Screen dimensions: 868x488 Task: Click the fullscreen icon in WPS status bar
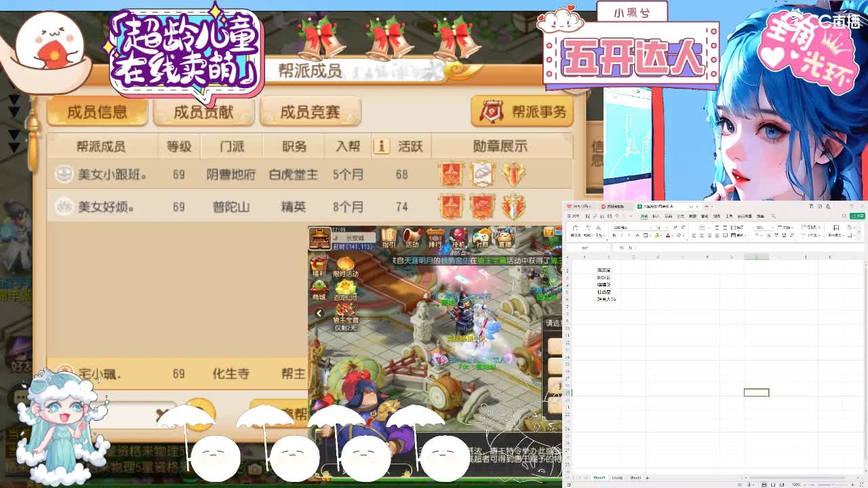(x=861, y=485)
